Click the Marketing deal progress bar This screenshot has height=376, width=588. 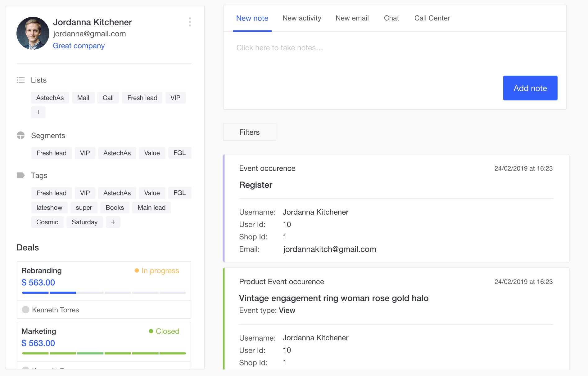point(104,353)
